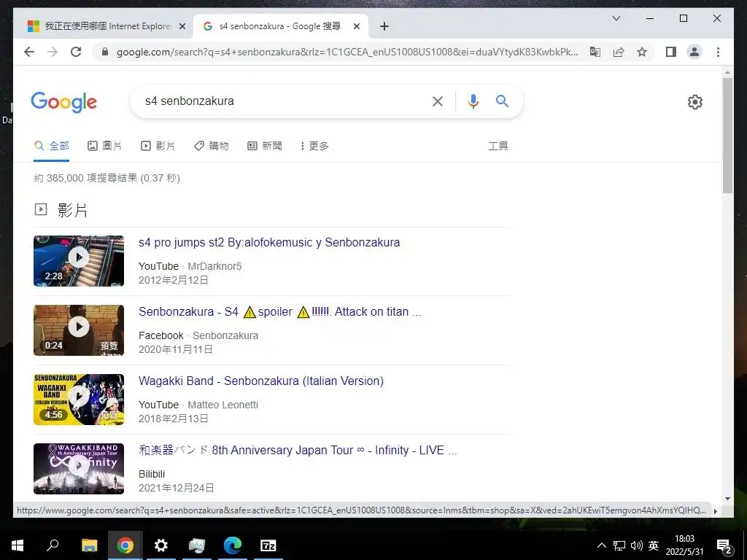Viewport: 747px width, 560px height.
Task: Open File Explorer from taskbar
Action: point(89,545)
